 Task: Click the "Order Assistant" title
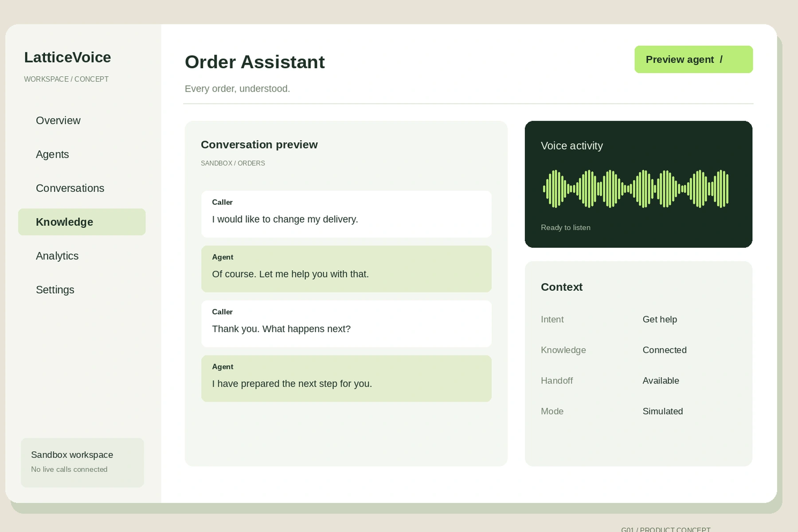(x=254, y=62)
